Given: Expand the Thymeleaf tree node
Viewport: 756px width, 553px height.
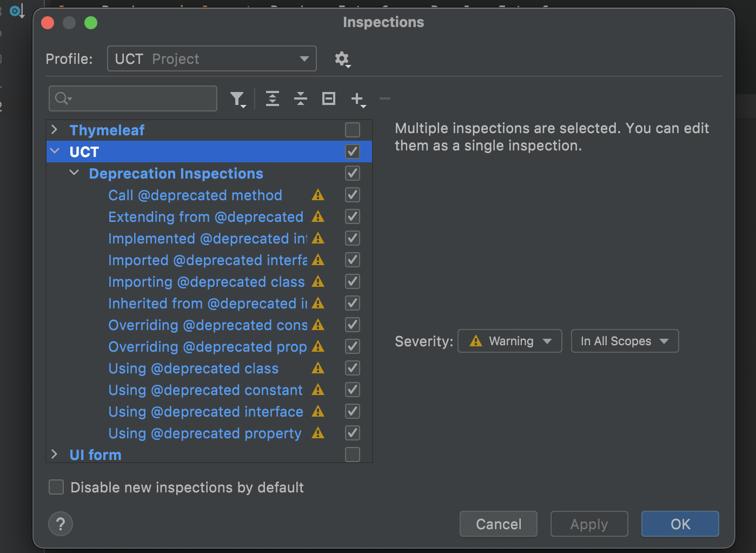Looking at the screenshot, I should [x=54, y=129].
